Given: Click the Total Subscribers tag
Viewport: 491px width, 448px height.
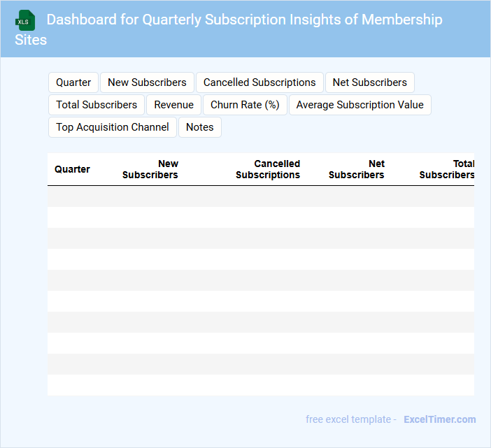Looking at the screenshot, I should point(97,105).
